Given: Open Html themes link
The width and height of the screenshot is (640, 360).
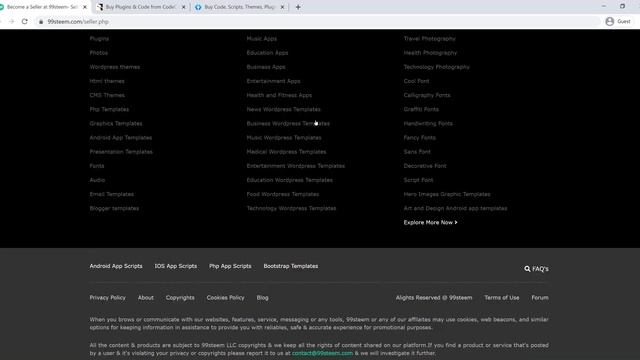Looking at the screenshot, I should [x=107, y=81].
